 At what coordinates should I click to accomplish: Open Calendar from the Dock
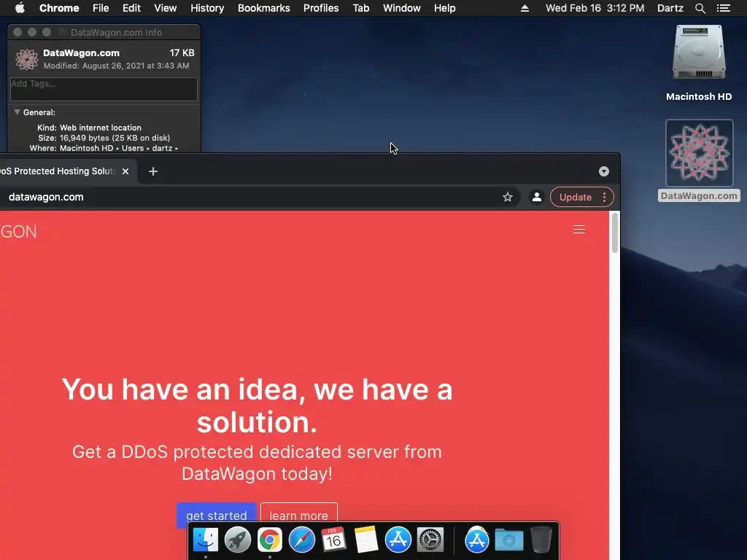click(333, 540)
